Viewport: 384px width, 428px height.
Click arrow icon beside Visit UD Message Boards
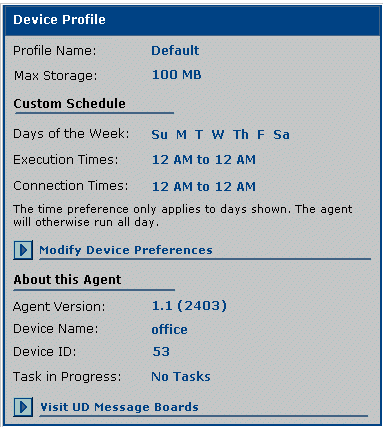tap(23, 407)
